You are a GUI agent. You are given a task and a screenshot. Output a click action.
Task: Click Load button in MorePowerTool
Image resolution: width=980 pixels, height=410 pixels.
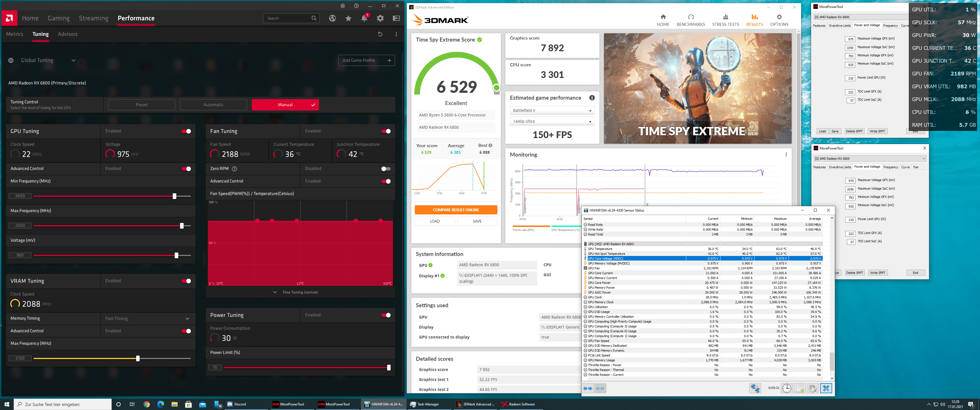coord(822,131)
